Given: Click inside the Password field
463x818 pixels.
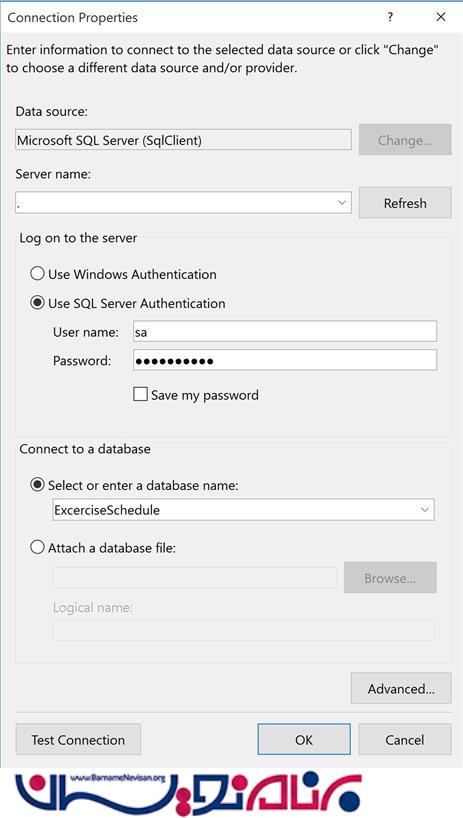Looking at the screenshot, I should pos(285,360).
